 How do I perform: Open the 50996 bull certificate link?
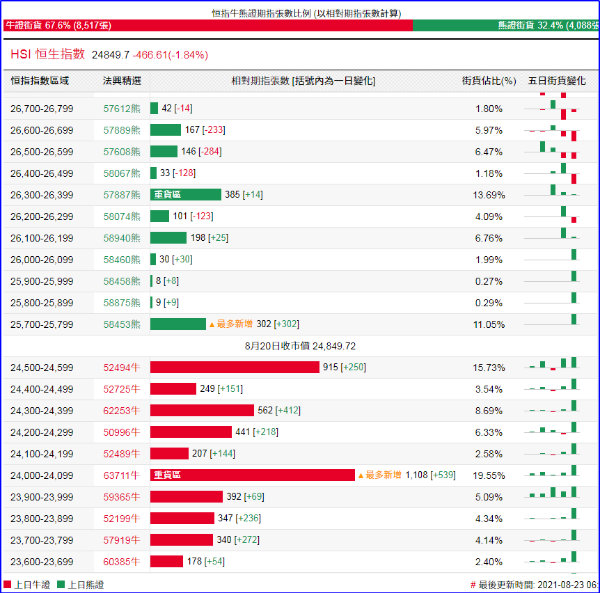pyautogui.click(x=122, y=432)
